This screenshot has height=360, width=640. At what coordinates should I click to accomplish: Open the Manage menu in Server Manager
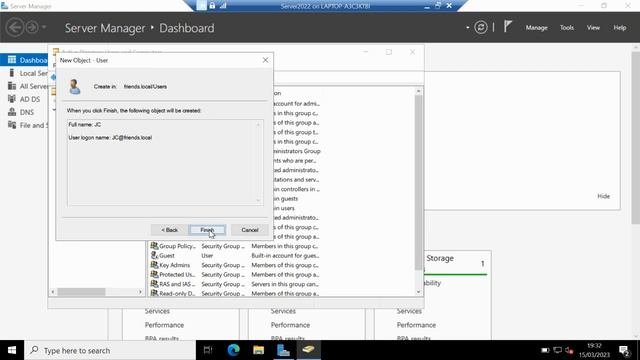click(x=536, y=28)
